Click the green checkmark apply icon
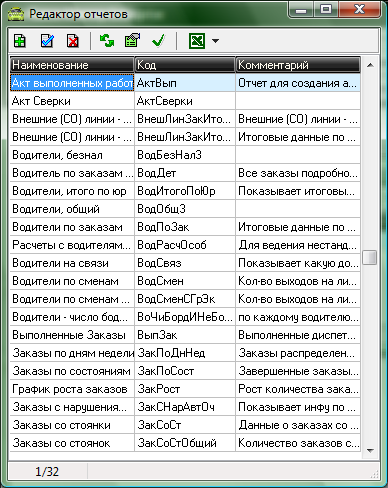 click(158, 41)
